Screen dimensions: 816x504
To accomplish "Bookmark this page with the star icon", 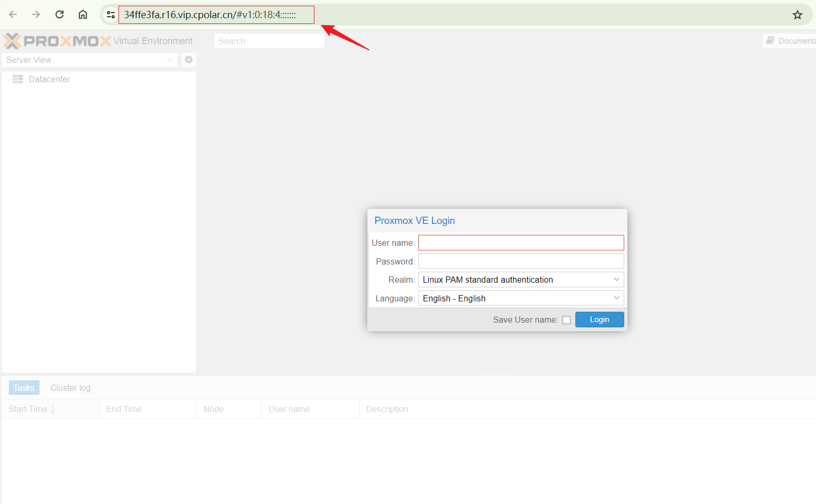I will (x=797, y=15).
